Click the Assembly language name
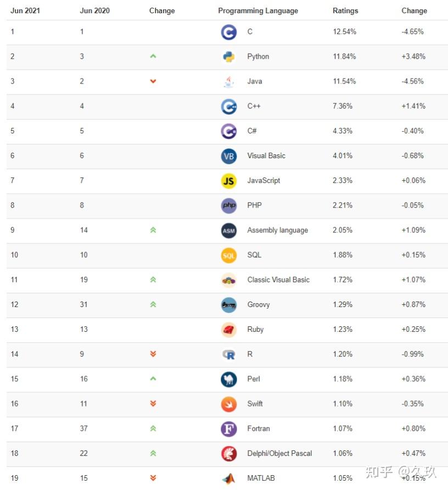The width and height of the screenshot is (448, 490). [x=277, y=230]
